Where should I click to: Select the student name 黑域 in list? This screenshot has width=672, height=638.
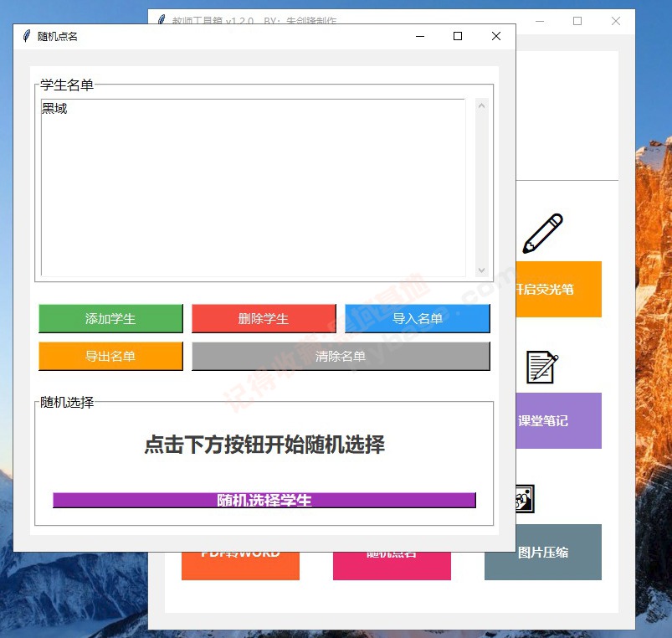[54, 108]
